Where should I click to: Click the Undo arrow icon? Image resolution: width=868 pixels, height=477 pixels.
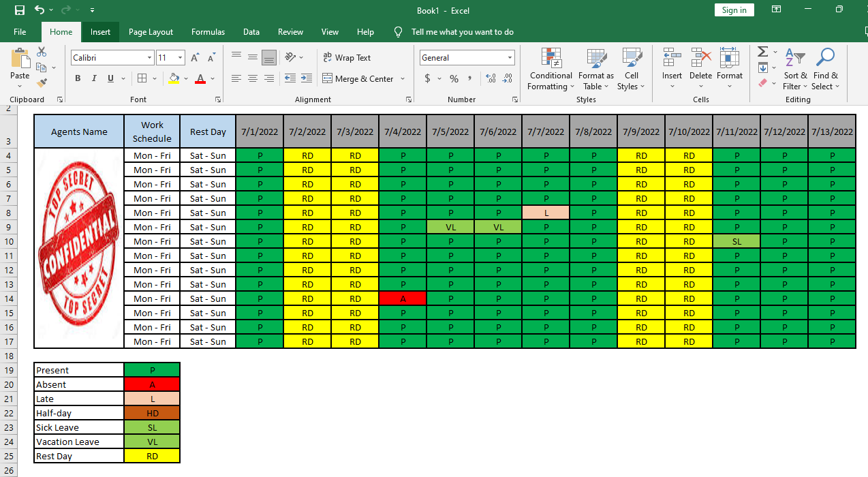coord(40,10)
